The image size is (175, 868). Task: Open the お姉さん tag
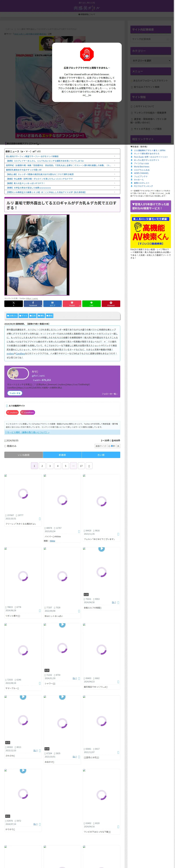(x=12, y=316)
